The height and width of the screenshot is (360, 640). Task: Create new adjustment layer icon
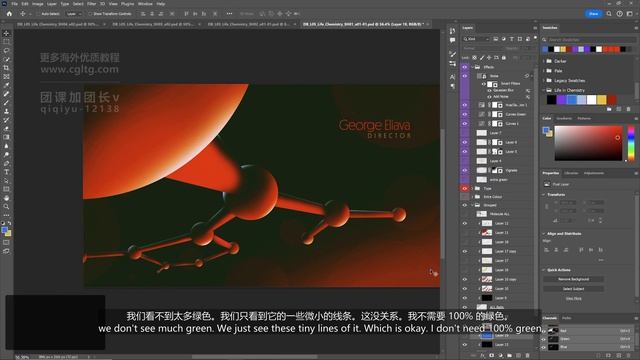(500, 356)
